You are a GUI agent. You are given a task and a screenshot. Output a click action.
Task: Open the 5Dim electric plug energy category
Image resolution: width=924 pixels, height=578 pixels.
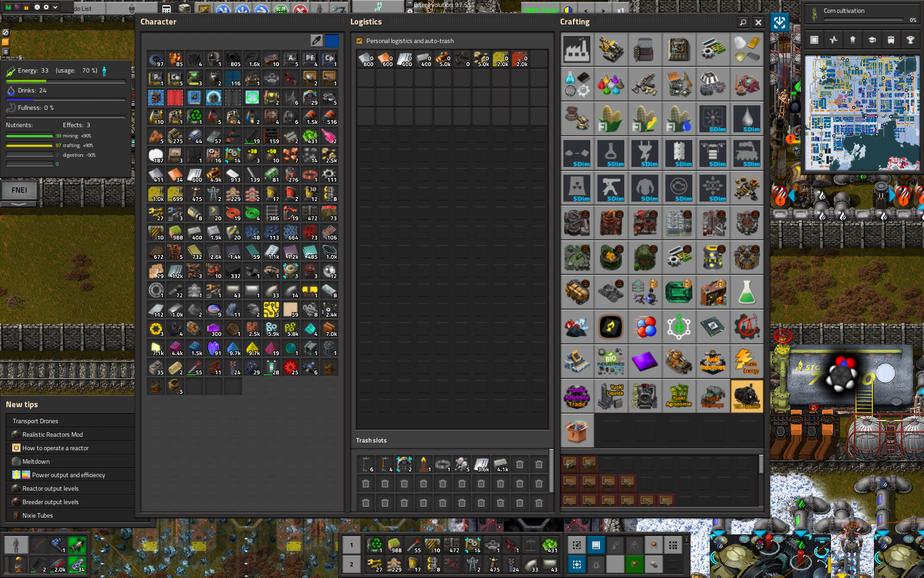(x=645, y=153)
